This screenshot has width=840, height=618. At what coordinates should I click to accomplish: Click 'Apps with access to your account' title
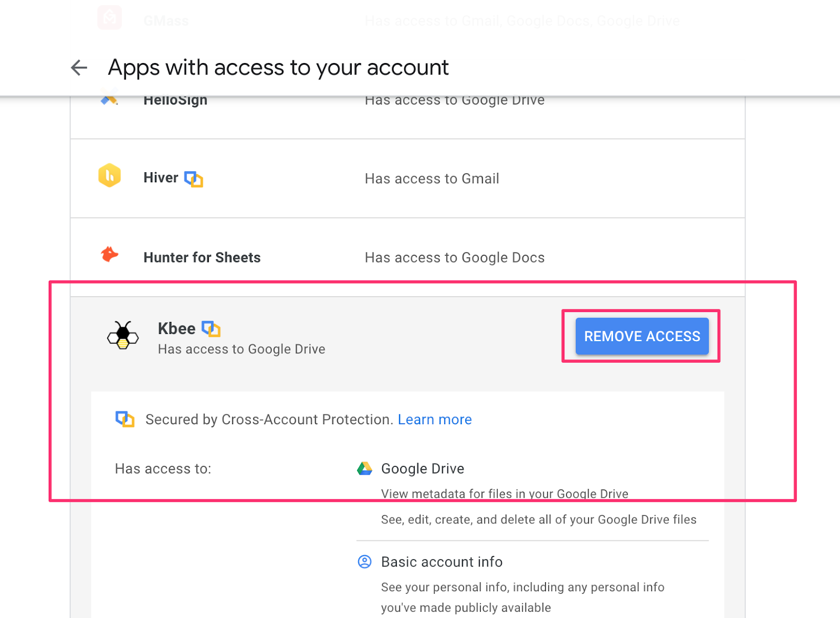[x=278, y=68]
